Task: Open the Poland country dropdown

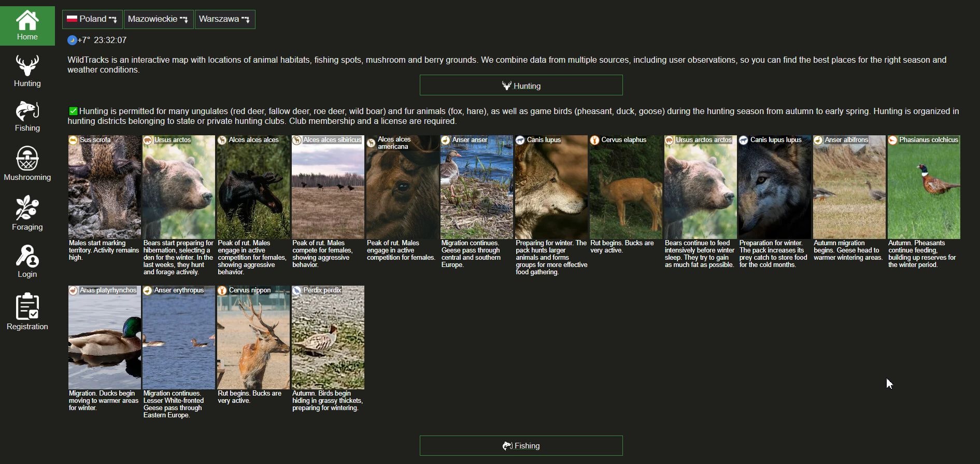Action: pyautogui.click(x=92, y=19)
